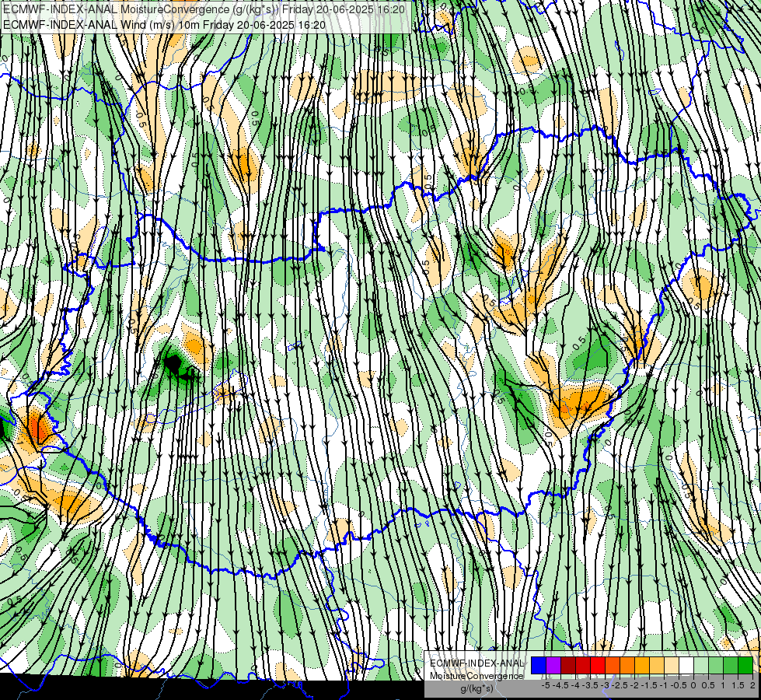Click the legend label ECMWF-INDEX-ANAL
This screenshot has width=761, height=700.
click(x=476, y=663)
